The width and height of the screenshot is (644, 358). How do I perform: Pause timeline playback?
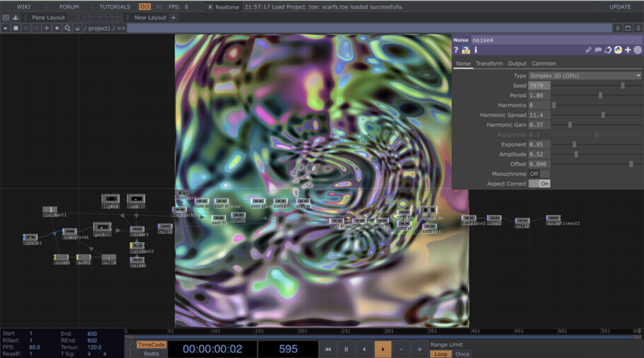(x=346, y=349)
